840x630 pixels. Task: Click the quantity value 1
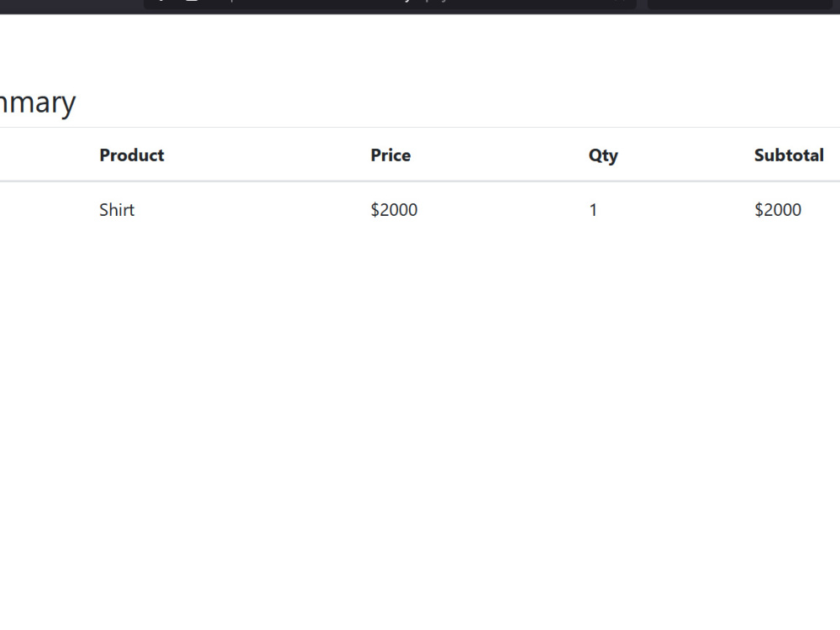tap(593, 209)
